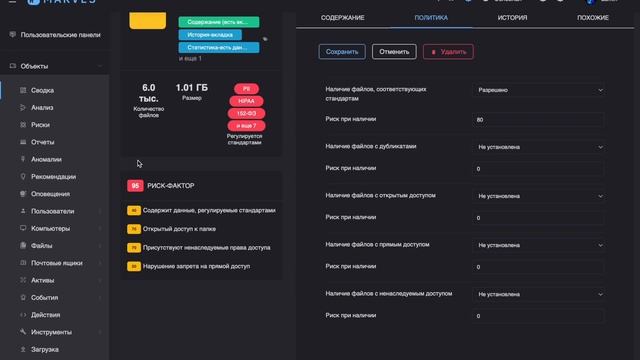640x360 pixels.
Task: Click the Оповещения bell icon
Action: tap(23, 194)
